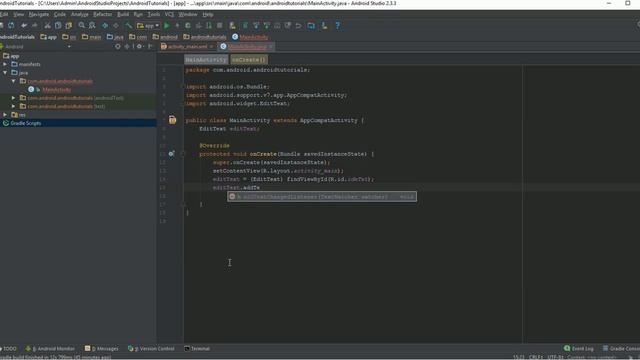This screenshot has width=640, height=360.
Task: Click the override gutter icon beside onCreate
Action: (x=171, y=154)
